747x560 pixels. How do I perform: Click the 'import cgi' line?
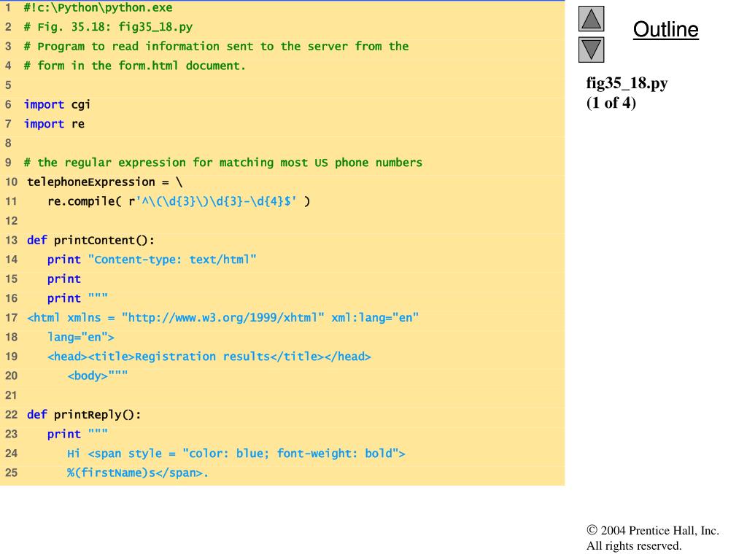pos(57,104)
